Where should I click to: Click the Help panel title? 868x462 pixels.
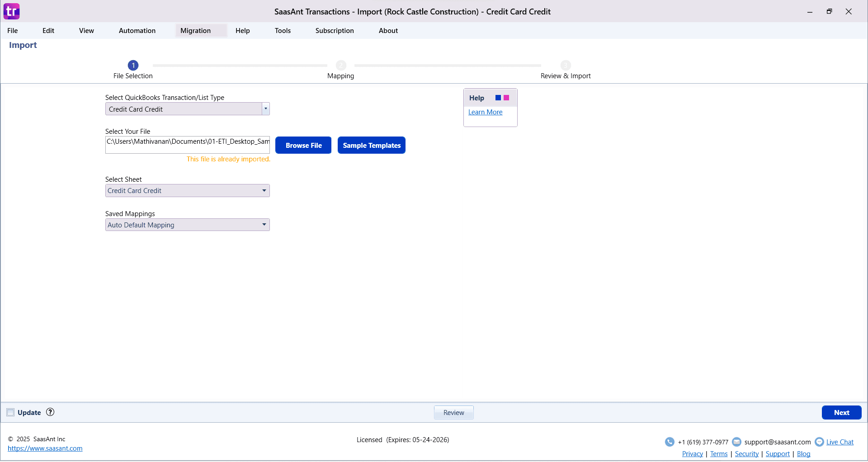[x=476, y=98]
